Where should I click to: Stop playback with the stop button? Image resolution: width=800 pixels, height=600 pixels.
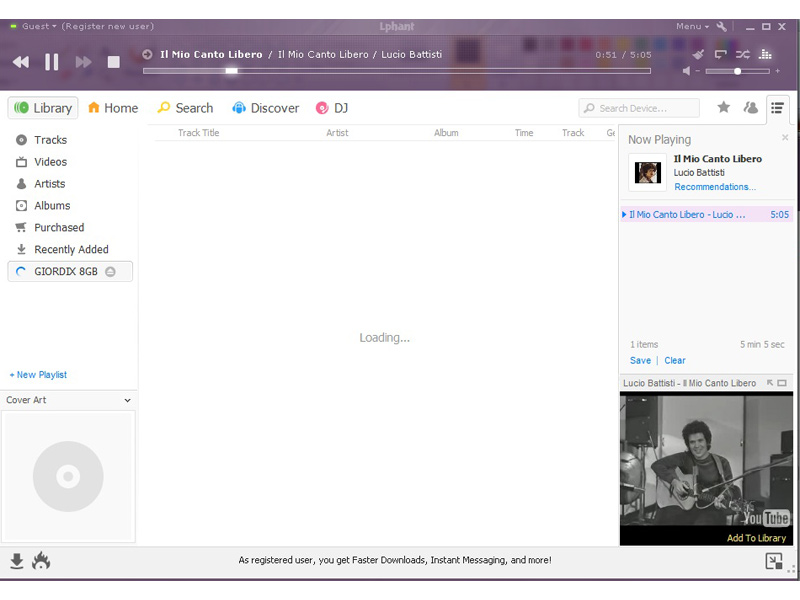pyautogui.click(x=114, y=62)
